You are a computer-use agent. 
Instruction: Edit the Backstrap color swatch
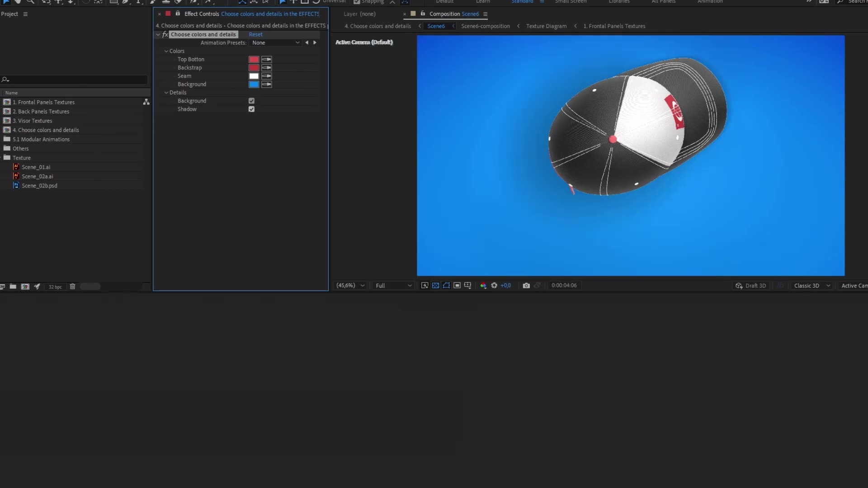(x=254, y=67)
